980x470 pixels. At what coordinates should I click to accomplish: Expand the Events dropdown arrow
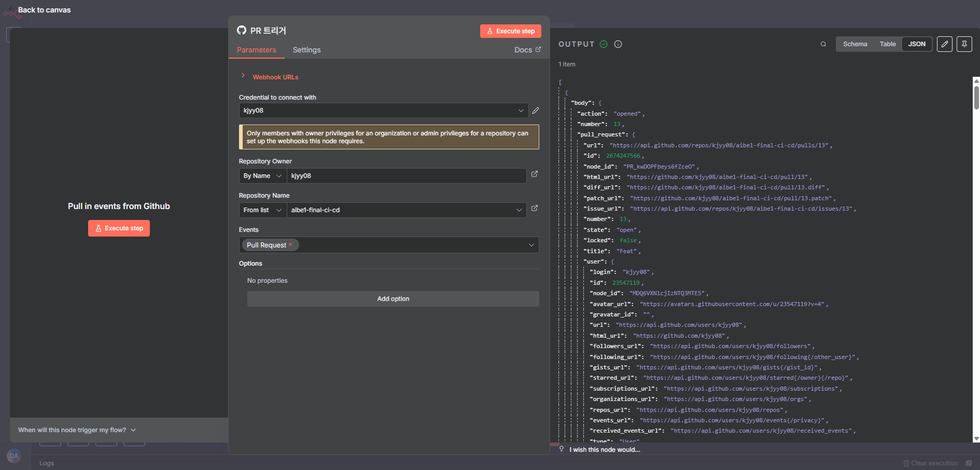pyautogui.click(x=531, y=245)
